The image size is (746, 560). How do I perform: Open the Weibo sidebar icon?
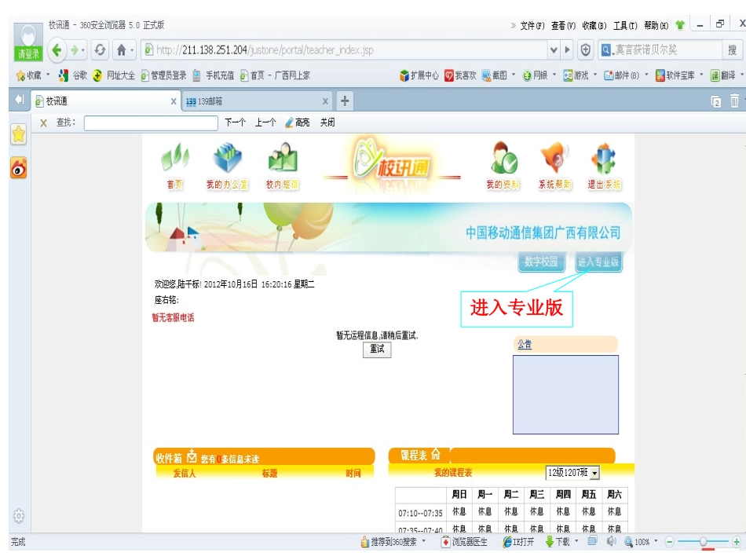coord(19,168)
